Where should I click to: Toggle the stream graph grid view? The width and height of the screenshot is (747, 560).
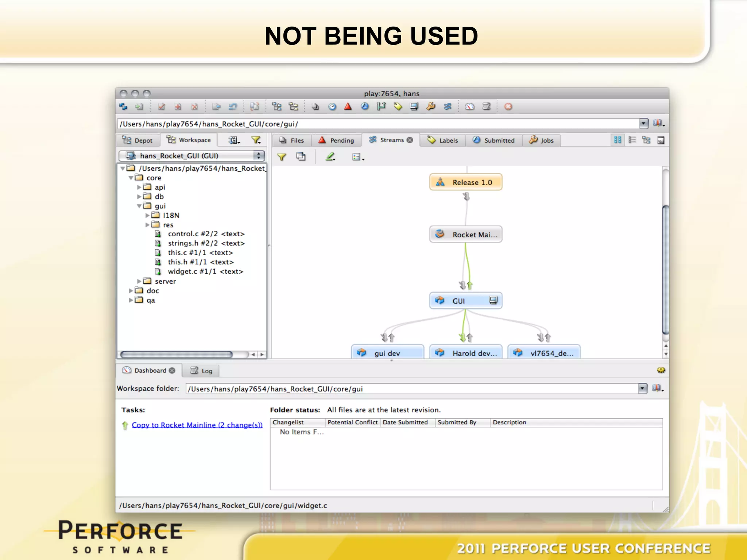pos(618,140)
